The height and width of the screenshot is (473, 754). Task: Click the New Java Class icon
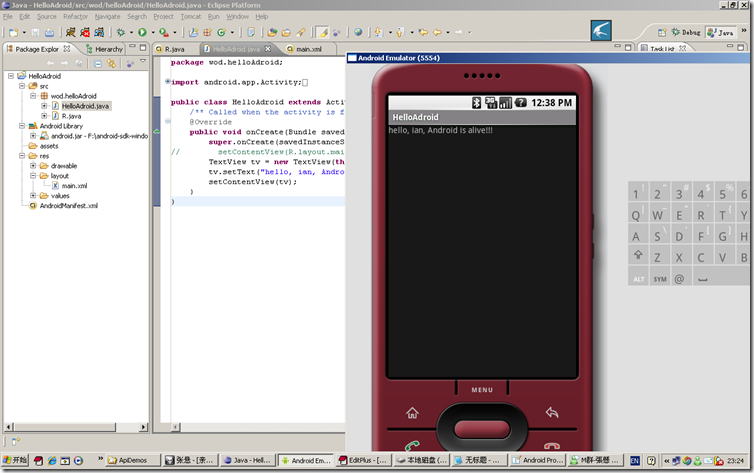tap(221, 32)
